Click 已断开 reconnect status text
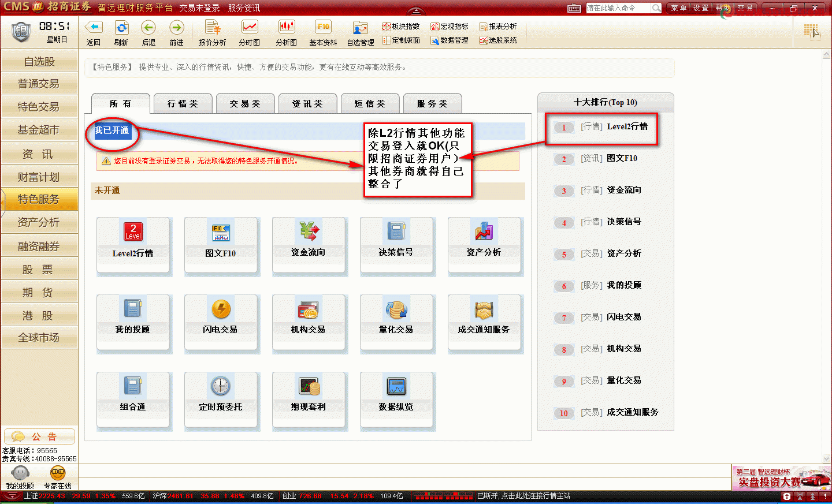 pos(523,496)
